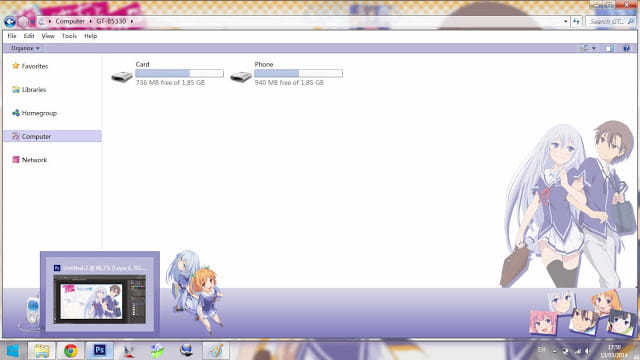
Task: Toggle the preview pane icon
Action: tap(609, 48)
